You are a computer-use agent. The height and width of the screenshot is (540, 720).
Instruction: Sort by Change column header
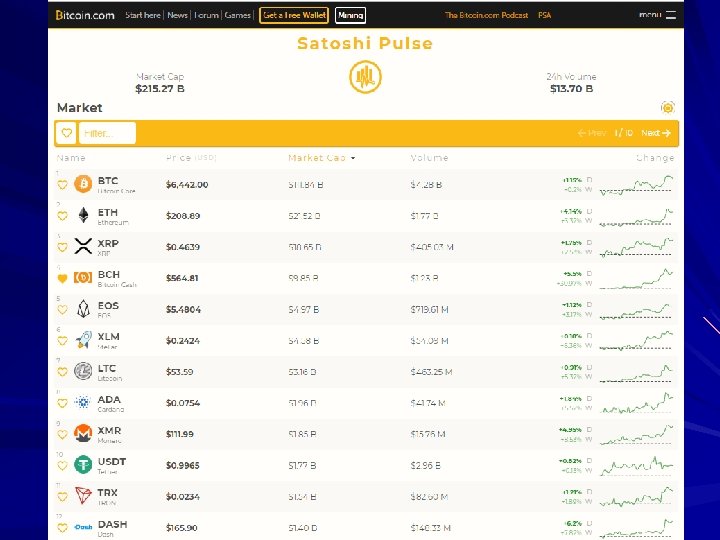pos(655,158)
